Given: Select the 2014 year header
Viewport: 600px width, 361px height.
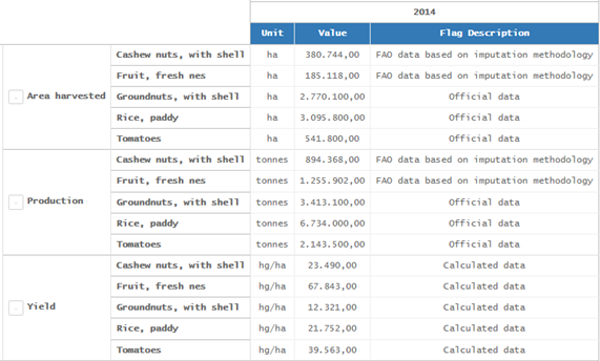Looking at the screenshot, I should pyautogui.click(x=424, y=12).
